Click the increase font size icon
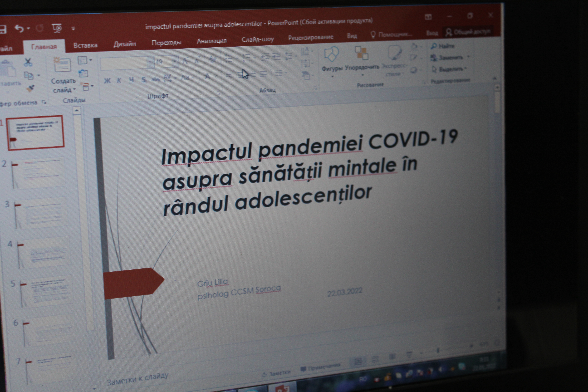Image resolution: width=588 pixels, height=392 pixels. pos(185,61)
